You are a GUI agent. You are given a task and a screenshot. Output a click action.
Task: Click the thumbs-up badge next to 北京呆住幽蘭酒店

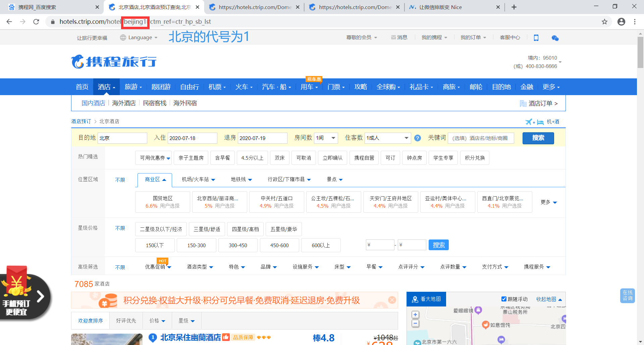click(x=226, y=337)
